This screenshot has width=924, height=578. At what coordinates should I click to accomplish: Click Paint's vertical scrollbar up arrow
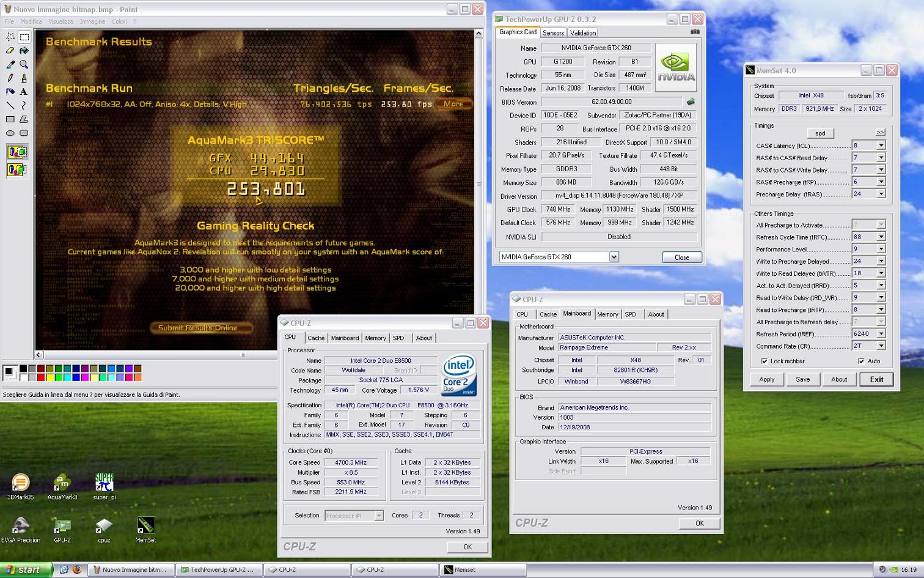click(479, 34)
